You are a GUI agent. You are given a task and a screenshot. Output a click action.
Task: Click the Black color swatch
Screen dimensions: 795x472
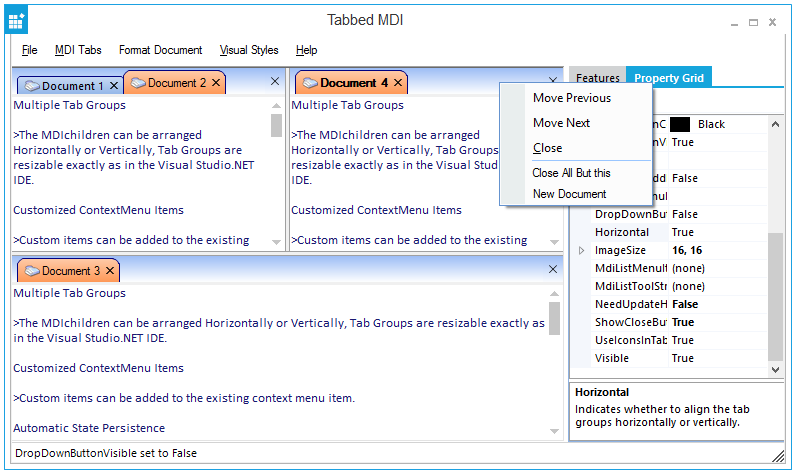click(680, 124)
